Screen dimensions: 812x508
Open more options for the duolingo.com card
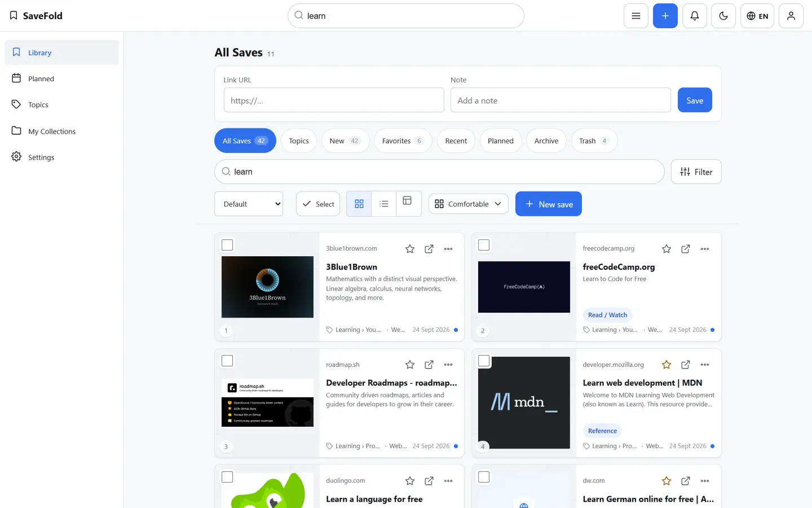point(448,481)
